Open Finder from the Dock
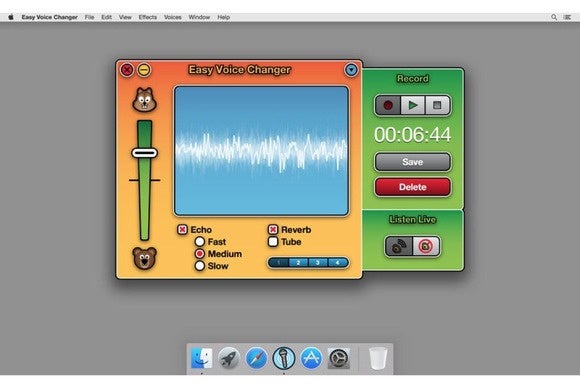Screen dimensions: 580x388 (x=202, y=358)
